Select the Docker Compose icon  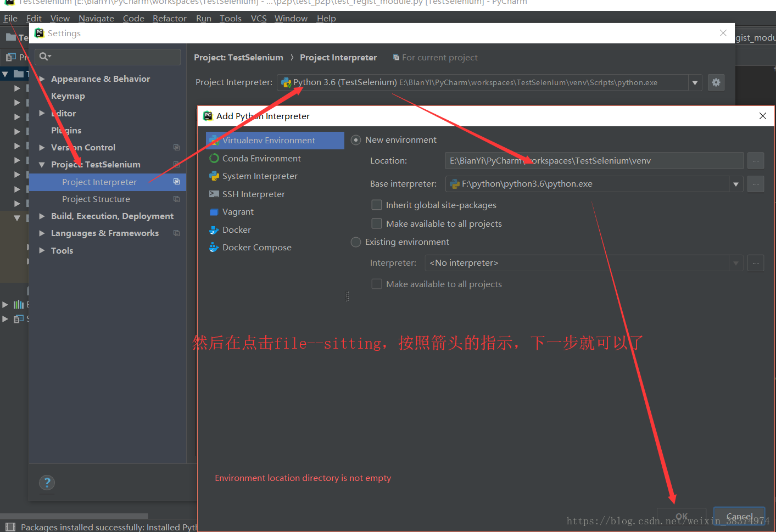pyautogui.click(x=214, y=248)
